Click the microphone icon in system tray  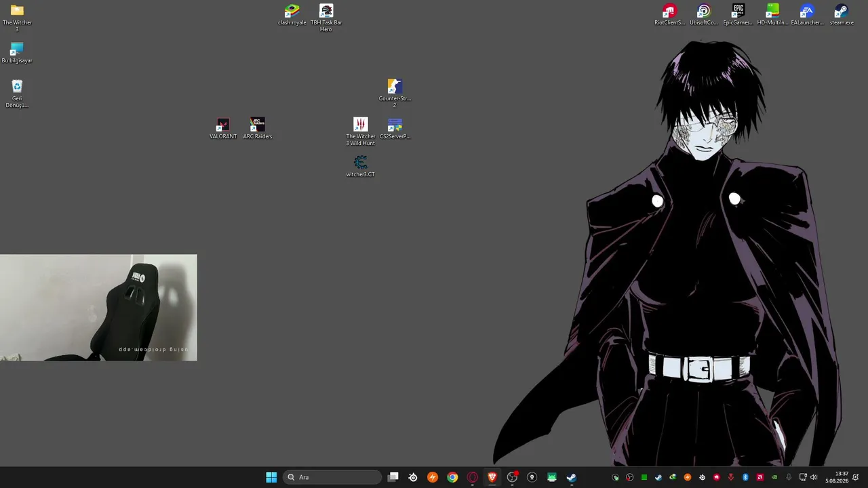click(789, 477)
